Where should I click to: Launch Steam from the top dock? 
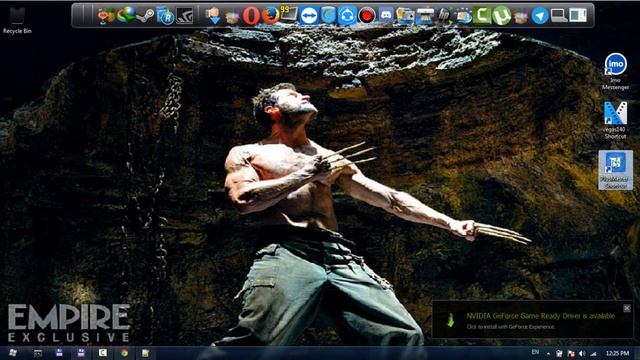(x=145, y=16)
